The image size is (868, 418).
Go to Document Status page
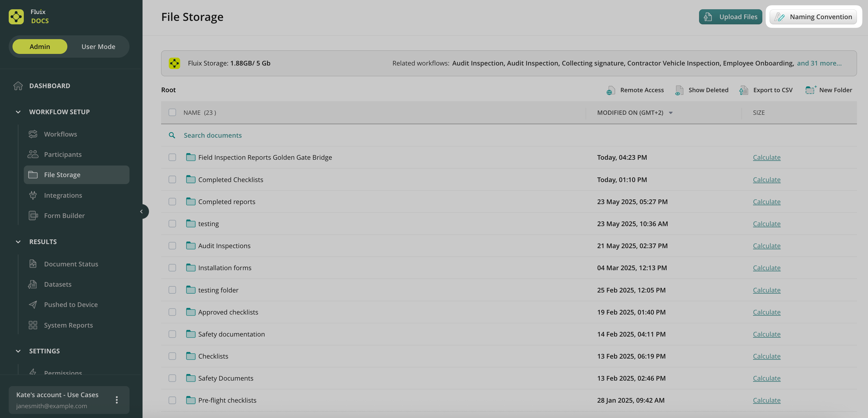(x=71, y=264)
